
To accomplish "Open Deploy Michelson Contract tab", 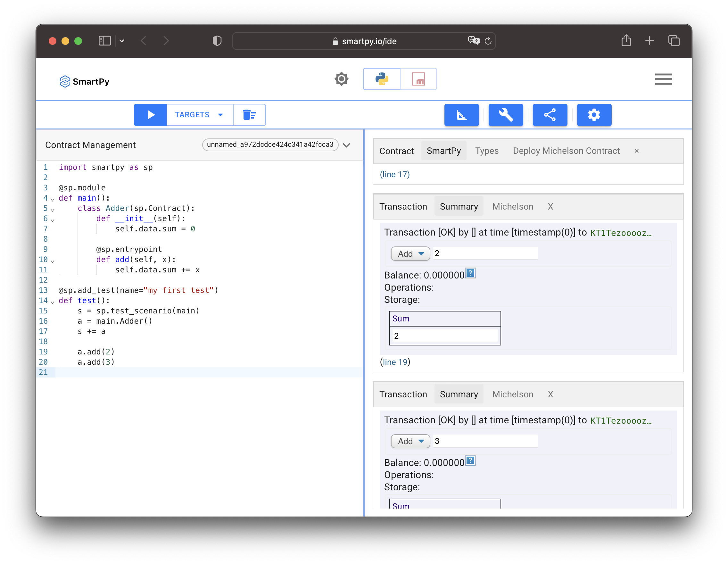I will 566,151.
